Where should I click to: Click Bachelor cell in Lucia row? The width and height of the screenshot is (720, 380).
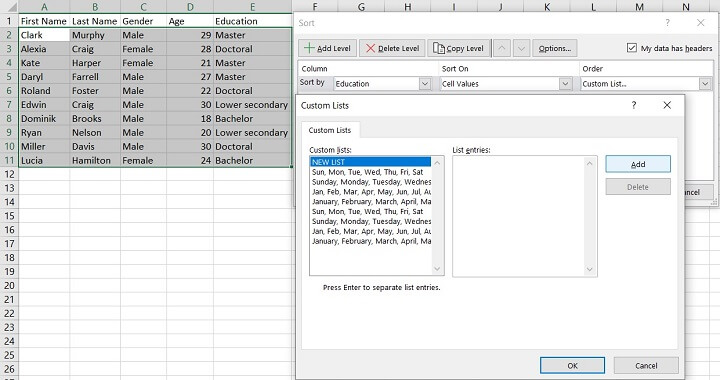[x=252, y=161]
